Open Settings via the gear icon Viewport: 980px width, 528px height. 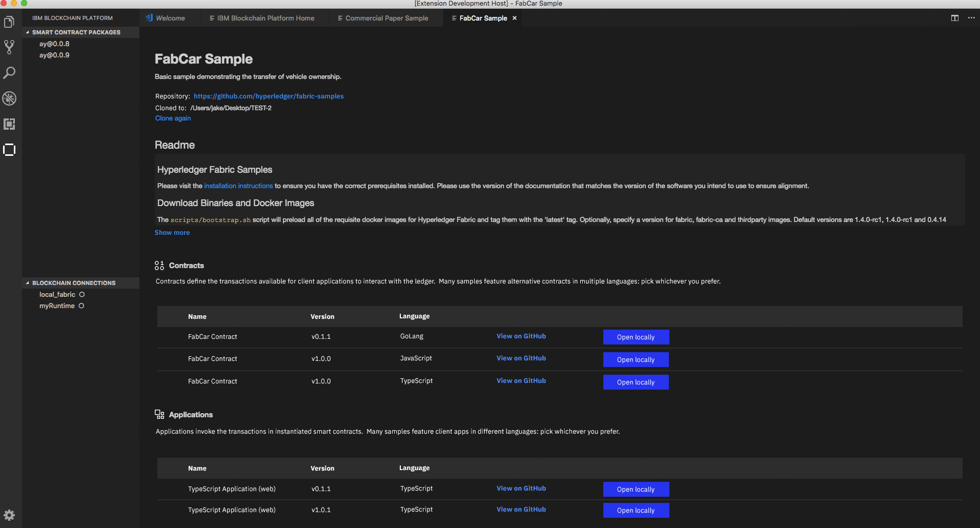click(9, 515)
